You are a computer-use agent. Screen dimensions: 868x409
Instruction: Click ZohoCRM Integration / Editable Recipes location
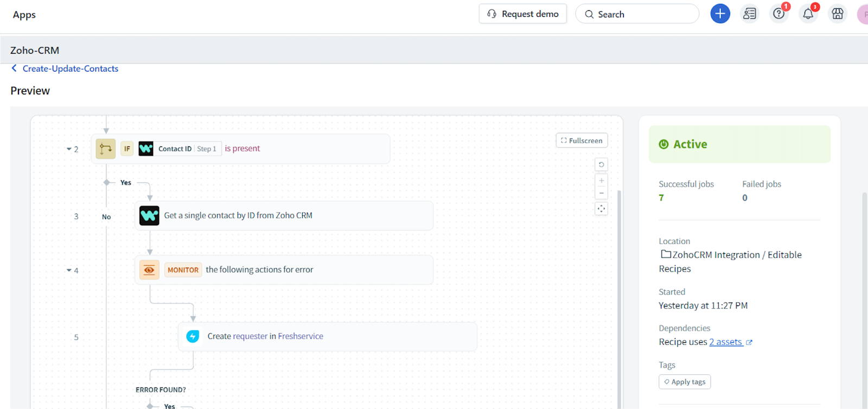(730, 261)
